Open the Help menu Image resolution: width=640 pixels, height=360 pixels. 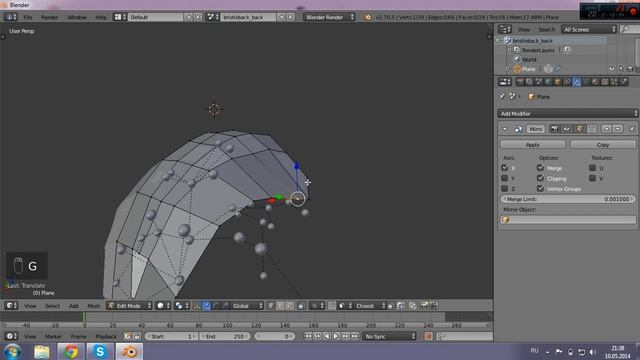click(101, 18)
